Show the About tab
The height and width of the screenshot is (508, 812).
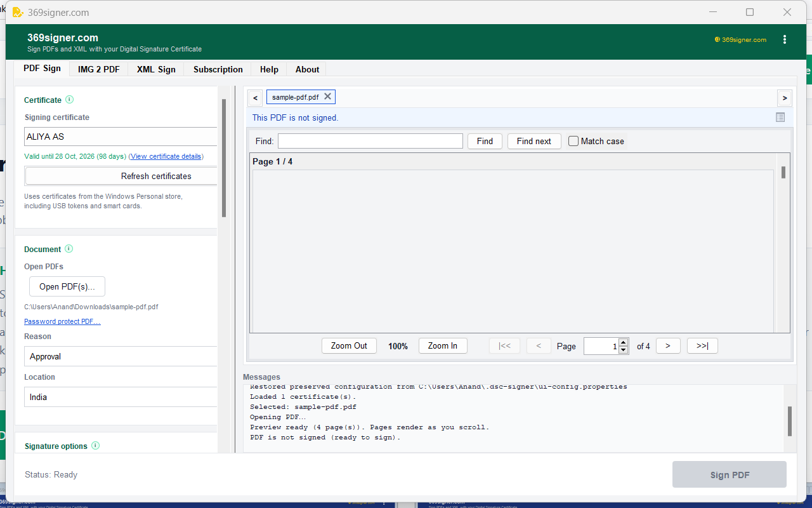307,69
